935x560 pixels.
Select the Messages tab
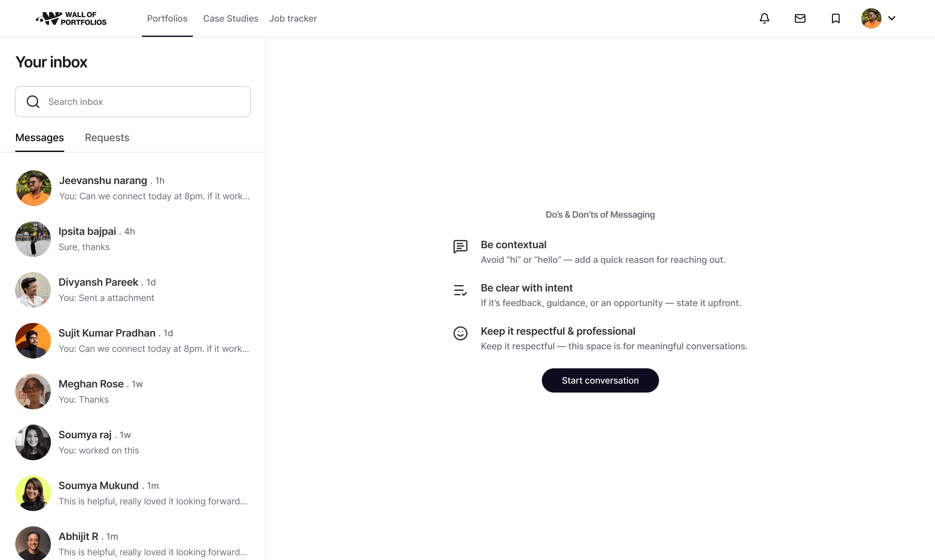(x=40, y=138)
